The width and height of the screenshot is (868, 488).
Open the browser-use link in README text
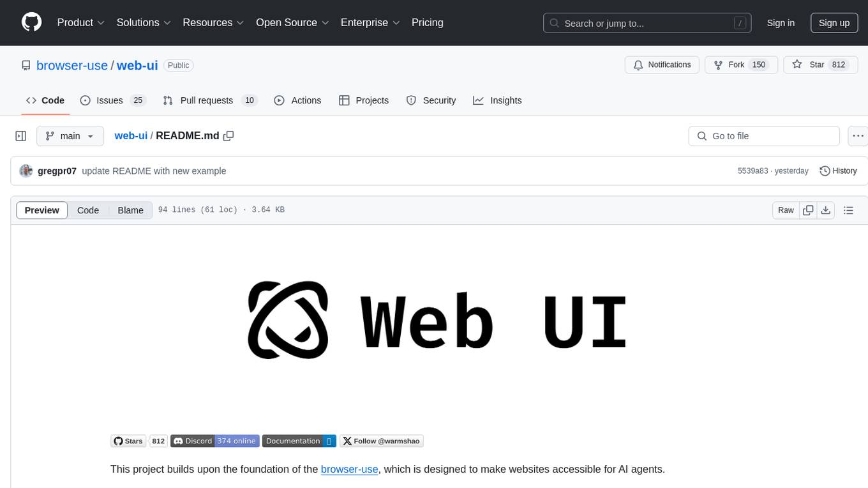[x=350, y=469]
